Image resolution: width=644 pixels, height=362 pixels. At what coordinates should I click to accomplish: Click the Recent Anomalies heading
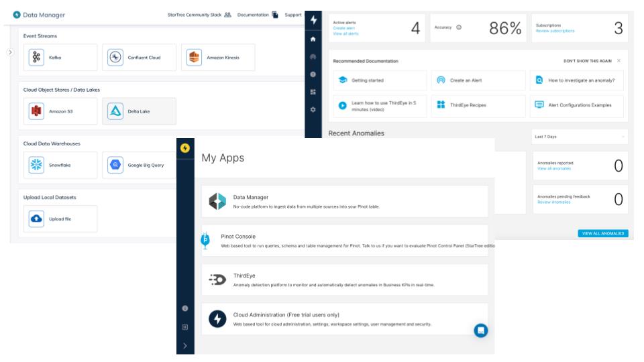[x=356, y=133]
